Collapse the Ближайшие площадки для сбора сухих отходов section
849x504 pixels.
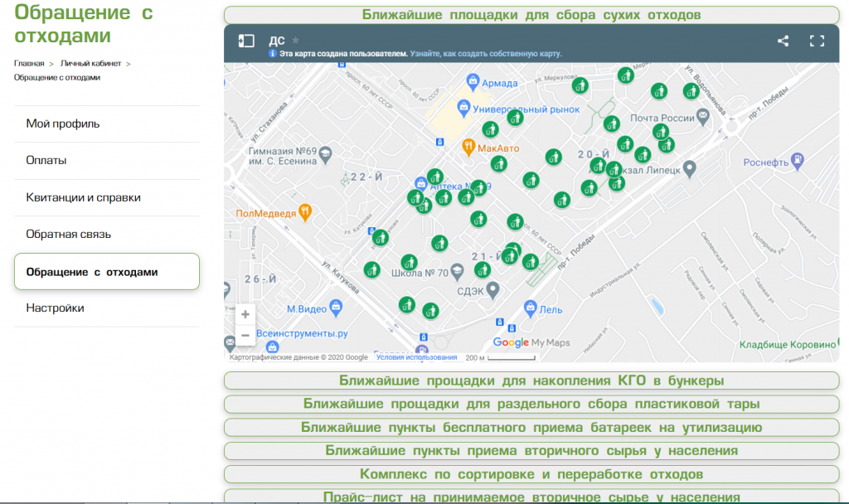(531, 16)
